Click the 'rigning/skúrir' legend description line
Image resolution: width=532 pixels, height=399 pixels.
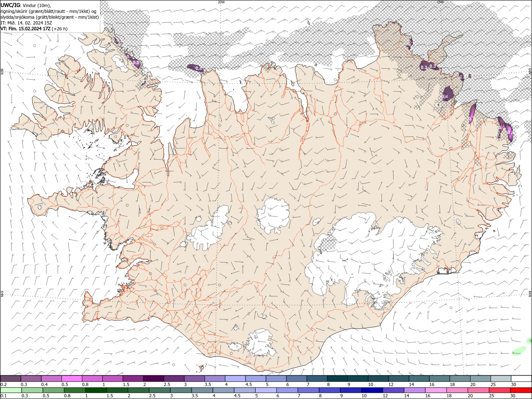click(48, 11)
